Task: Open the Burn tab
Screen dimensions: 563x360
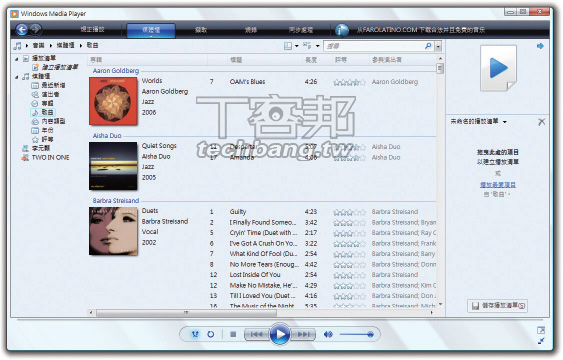Action: coord(251,30)
